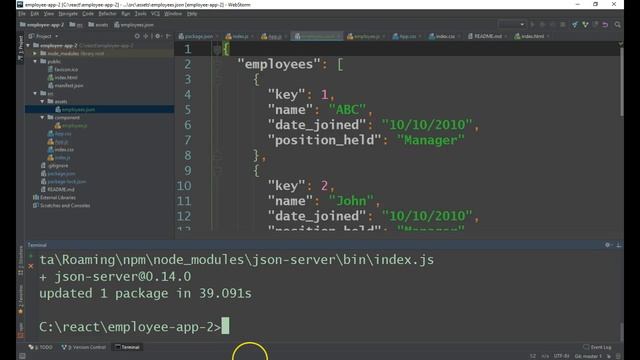Click the Git master branch status widget

point(588,356)
